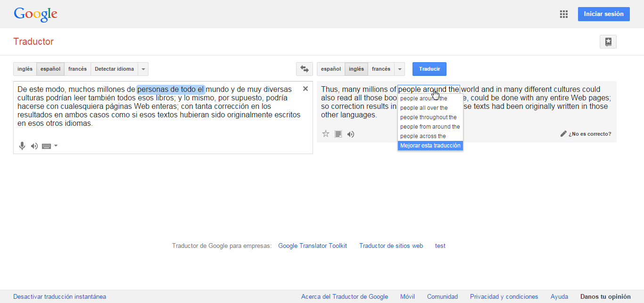Viewport: 644px width, 303px height.
Task: Choose Mejorar esta traducción option
Action: coord(430,146)
